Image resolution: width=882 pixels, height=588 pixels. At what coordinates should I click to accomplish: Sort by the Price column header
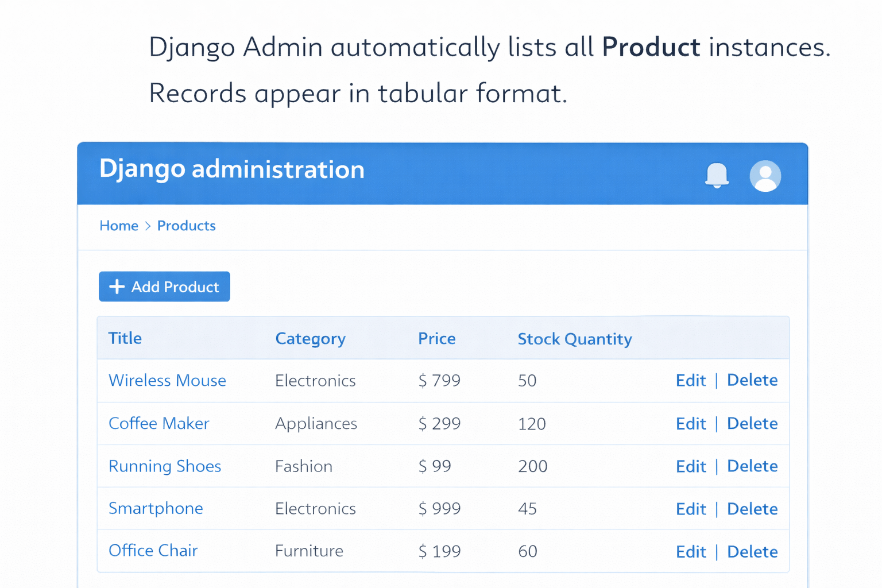pyautogui.click(x=437, y=338)
